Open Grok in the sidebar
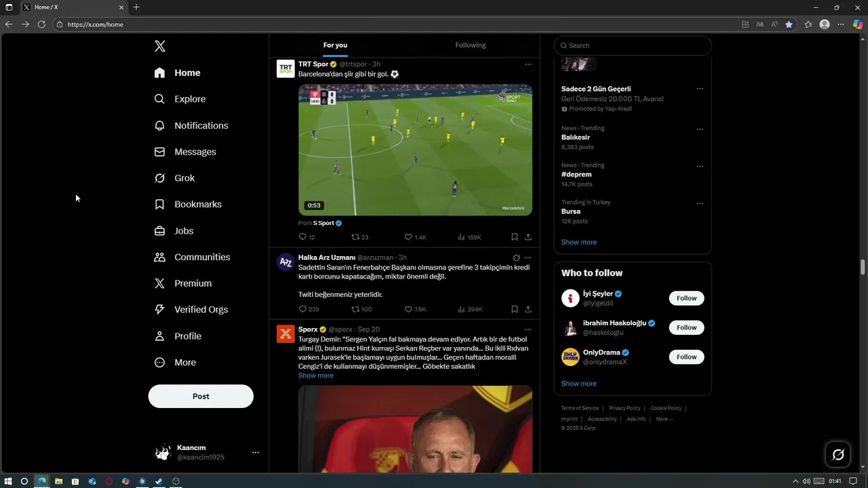The height and width of the screenshot is (488, 868). click(x=175, y=178)
